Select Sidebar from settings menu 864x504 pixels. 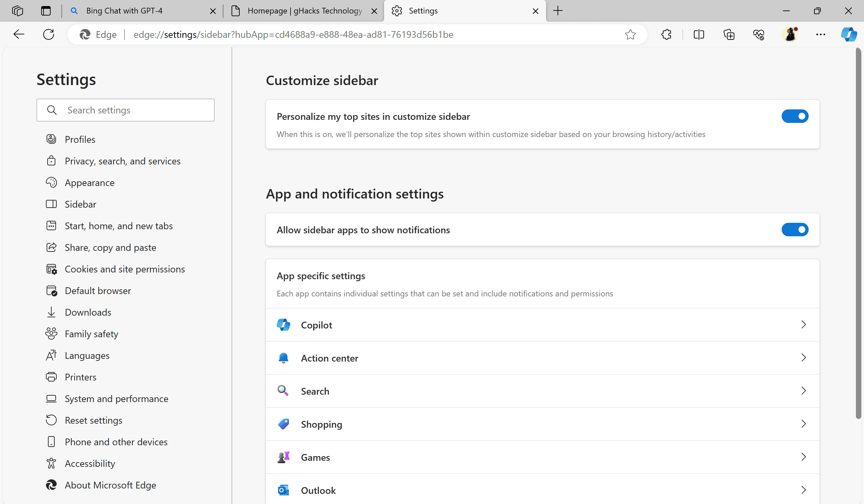coord(80,204)
